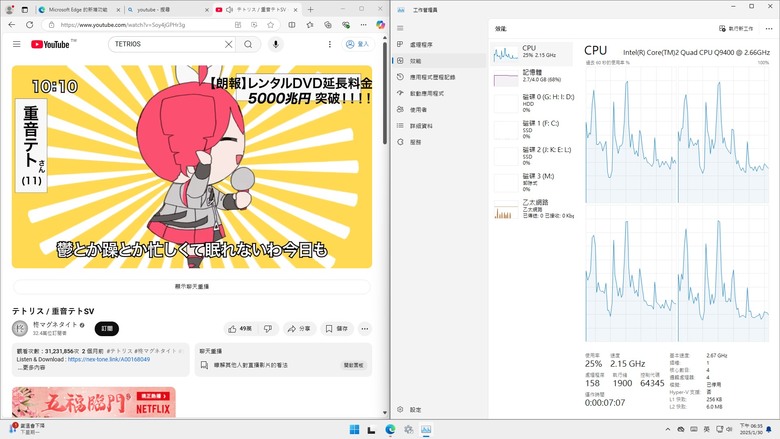Open Edge split screen icon
The height and width of the screenshot is (439, 780).
[x=292, y=24]
